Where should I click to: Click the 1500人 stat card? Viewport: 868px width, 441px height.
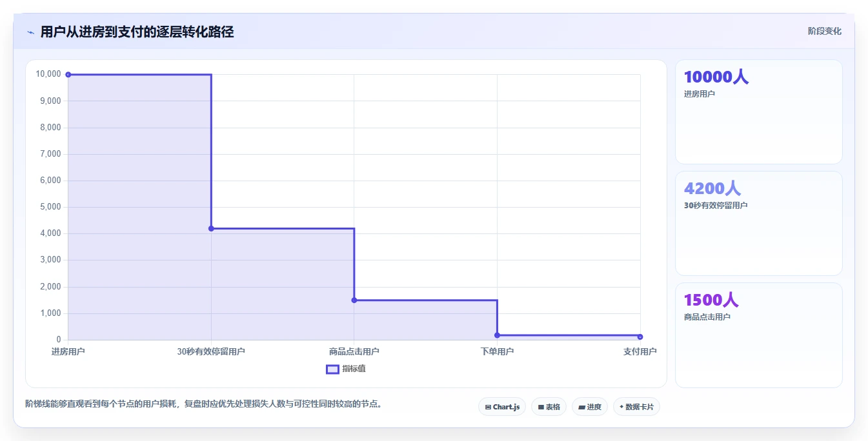click(x=758, y=335)
